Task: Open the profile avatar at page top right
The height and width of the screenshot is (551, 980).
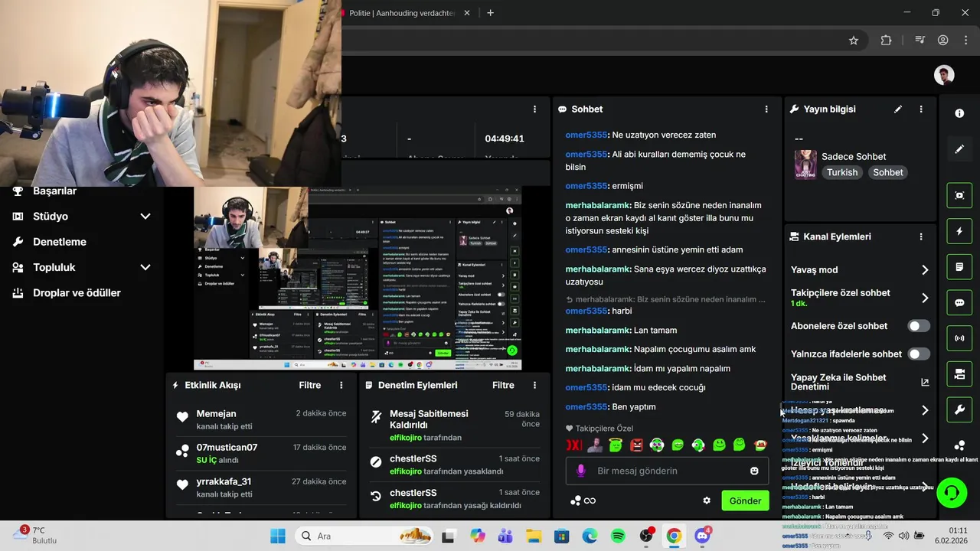Action: (944, 75)
